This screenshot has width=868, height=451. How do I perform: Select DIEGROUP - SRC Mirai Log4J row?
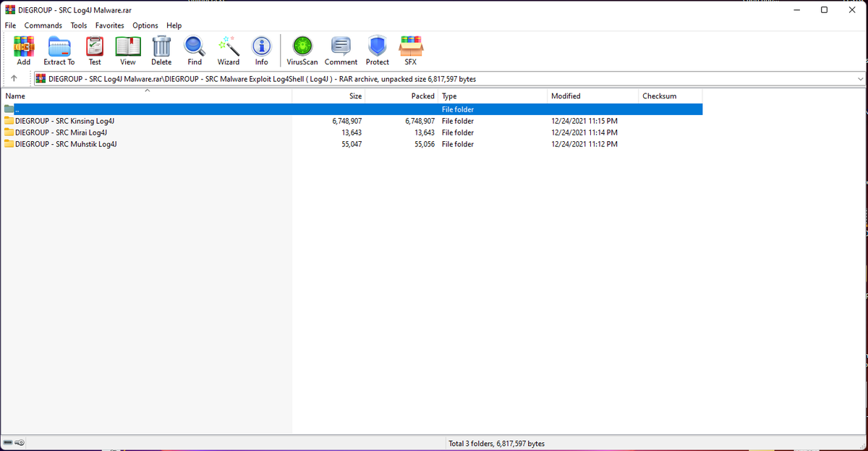pyautogui.click(x=352, y=132)
